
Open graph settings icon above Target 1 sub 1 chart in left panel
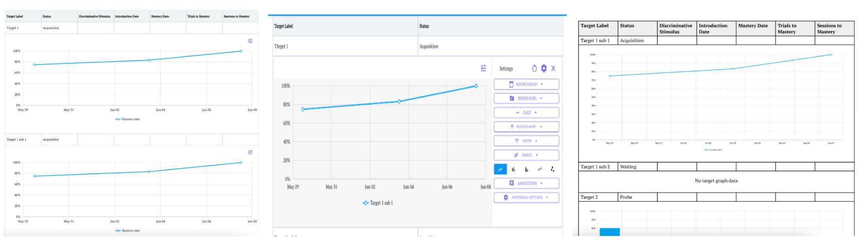[250, 152]
